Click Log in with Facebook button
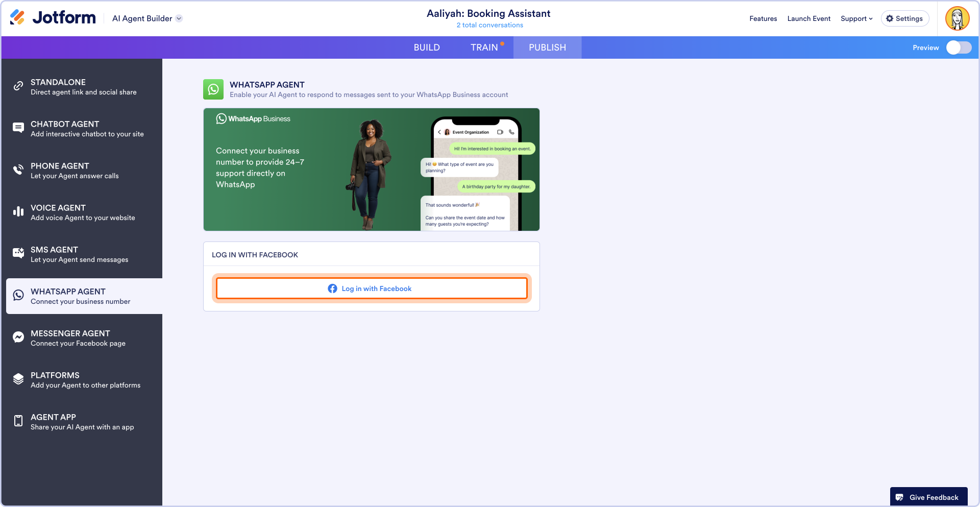The image size is (980, 507). click(x=372, y=288)
